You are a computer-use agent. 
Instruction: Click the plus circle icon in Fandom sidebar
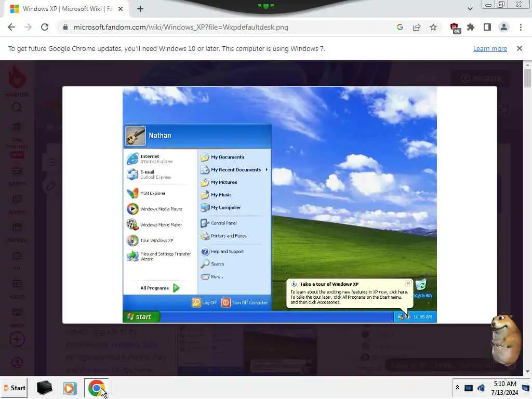point(17,339)
